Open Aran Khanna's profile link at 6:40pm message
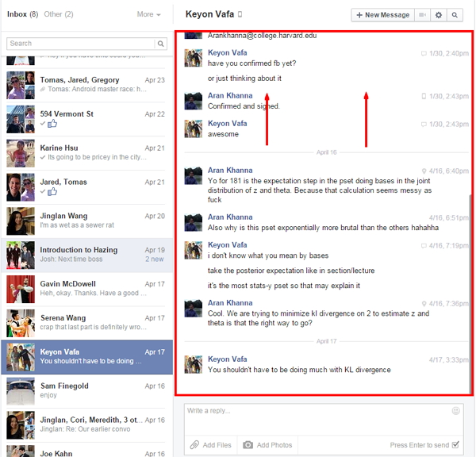 tap(230, 171)
